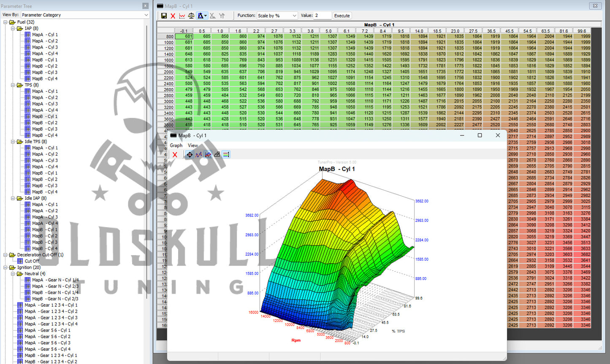
Task: Click the Value input field
Action: [323, 16]
